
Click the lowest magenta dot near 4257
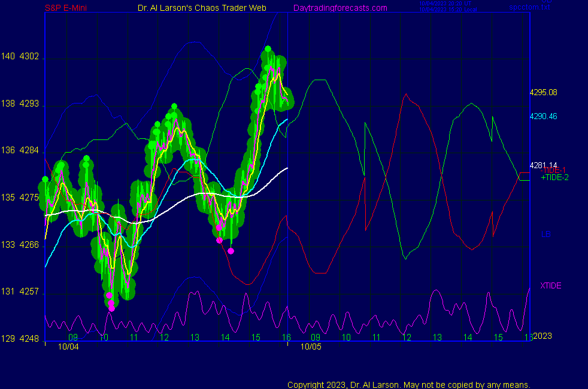[111, 308]
